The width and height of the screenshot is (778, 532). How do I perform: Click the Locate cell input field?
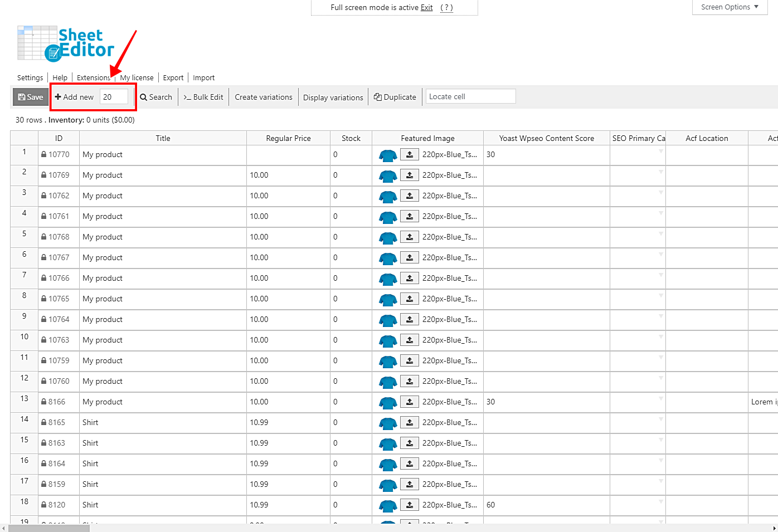pos(470,96)
